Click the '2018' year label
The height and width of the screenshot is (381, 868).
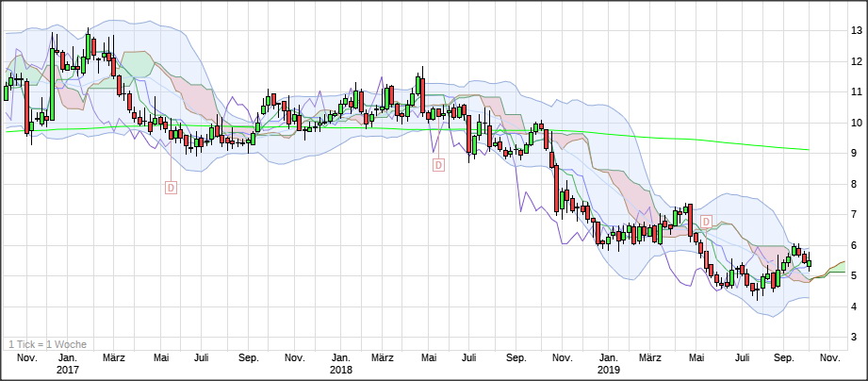pyautogui.click(x=340, y=370)
